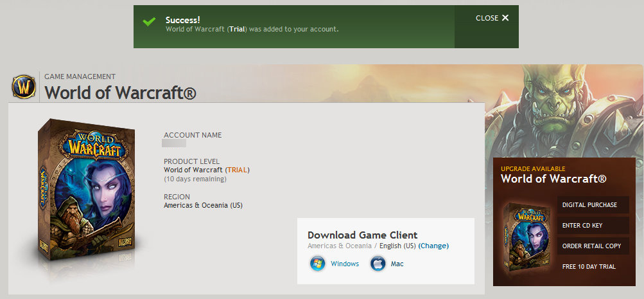644x299 pixels.
Task: Click the World of Warcraft® upgrade panel title
Action: 553,179
